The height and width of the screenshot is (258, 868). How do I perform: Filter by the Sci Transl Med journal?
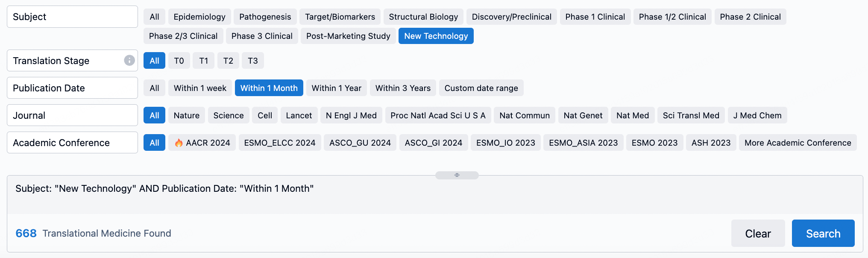pyautogui.click(x=691, y=115)
